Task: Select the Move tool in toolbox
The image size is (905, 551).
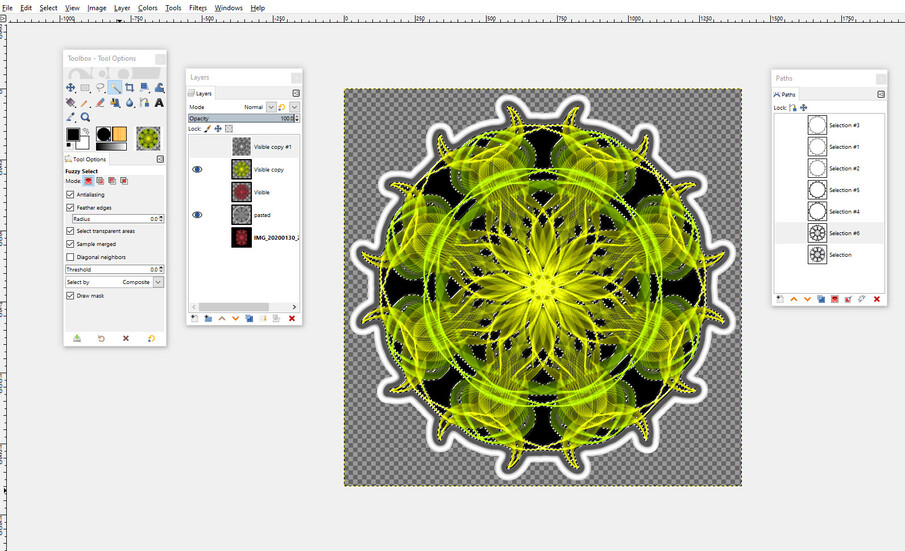Action: [70, 88]
